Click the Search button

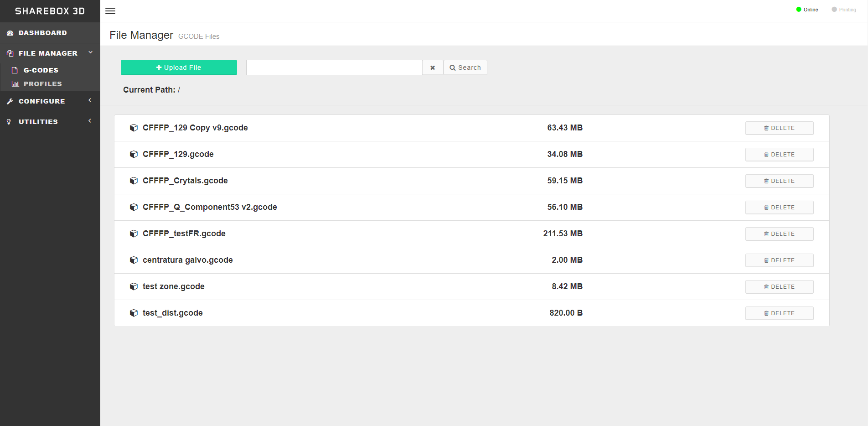(x=465, y=68)
